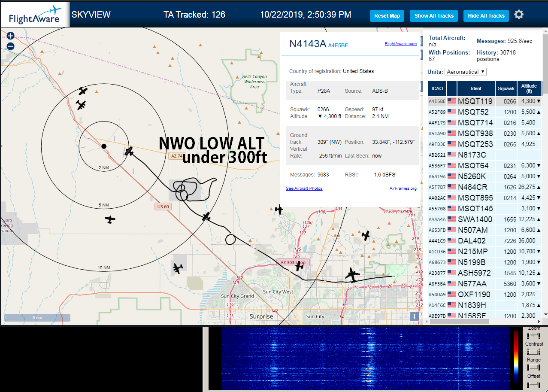The image size is (548, 392).
Task: Sort table by Ident column header
Action: point(476,88)
